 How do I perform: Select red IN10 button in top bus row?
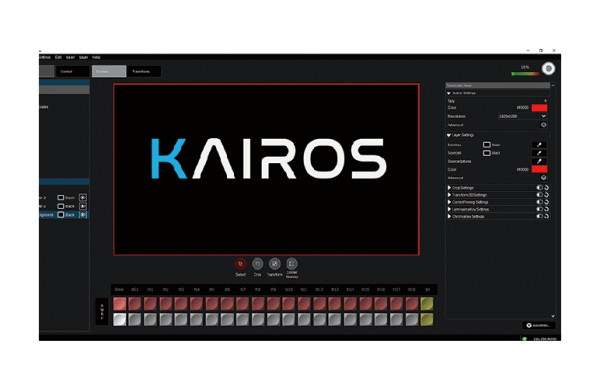click(x=289, y=304)
